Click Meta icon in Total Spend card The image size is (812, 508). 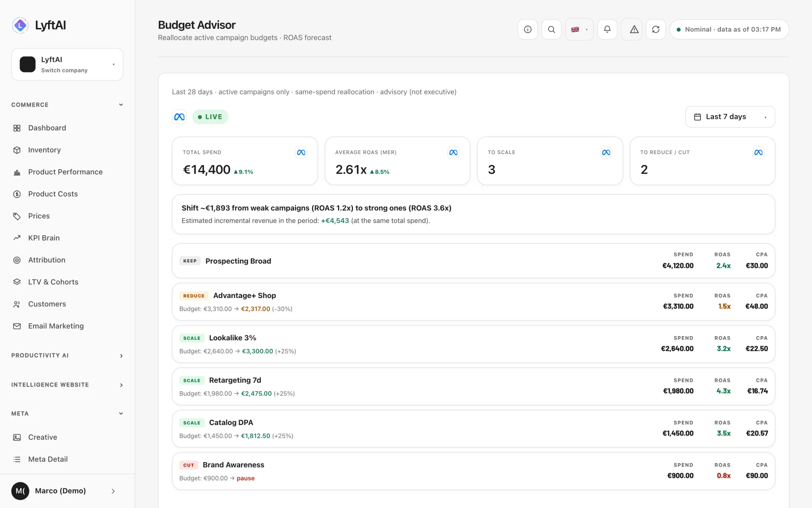coord(301,152)
